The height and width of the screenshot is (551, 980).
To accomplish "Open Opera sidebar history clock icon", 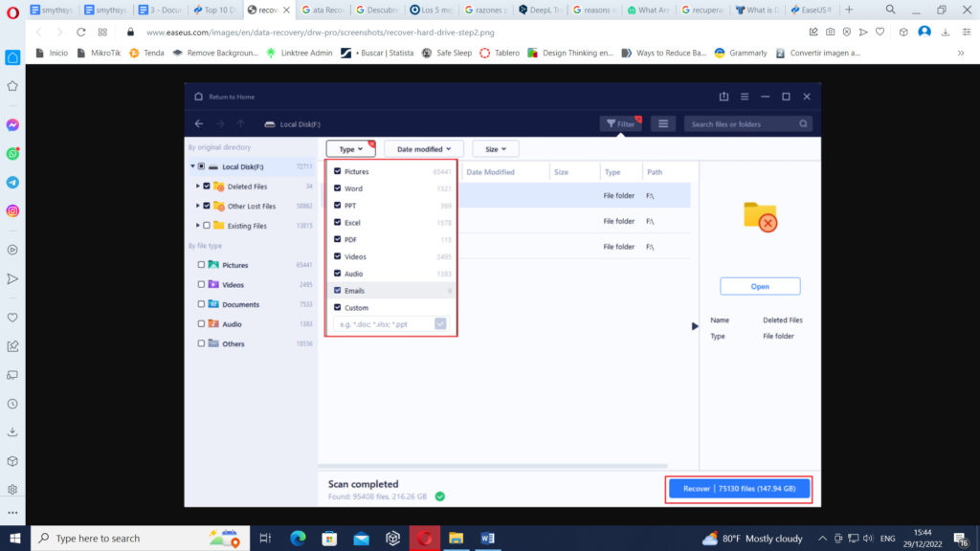I will pos(12,404).
